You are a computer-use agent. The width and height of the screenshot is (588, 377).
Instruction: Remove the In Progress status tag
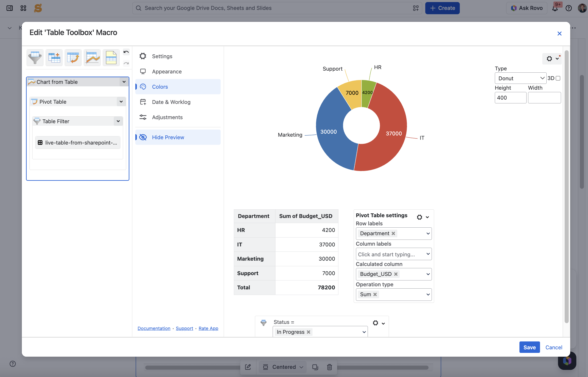pyautogui.click(x=308, y=332)
